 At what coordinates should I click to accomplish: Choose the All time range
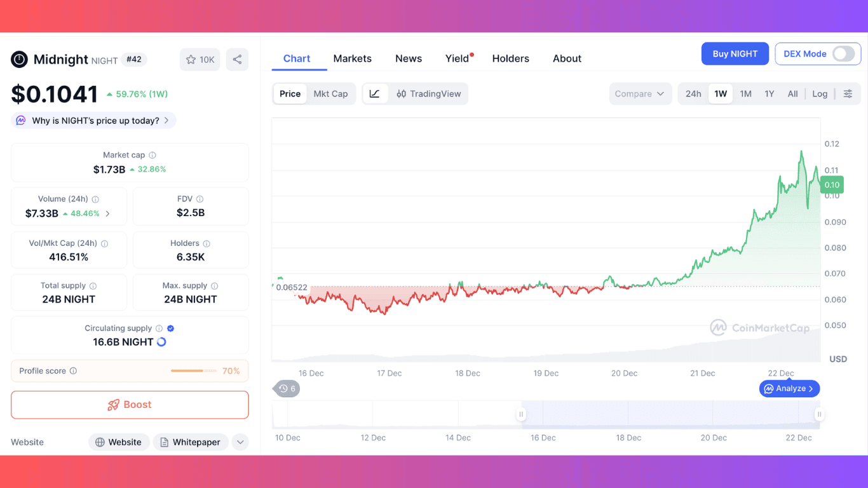(792, 93)
